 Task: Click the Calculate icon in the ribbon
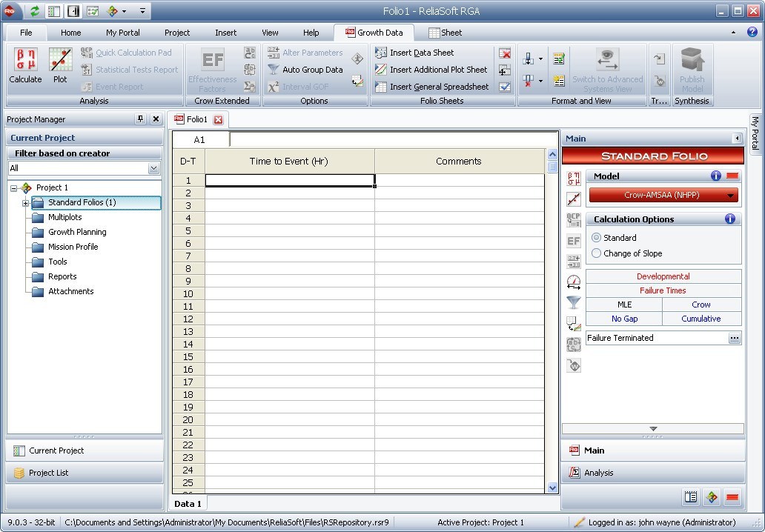coord(25,66)
